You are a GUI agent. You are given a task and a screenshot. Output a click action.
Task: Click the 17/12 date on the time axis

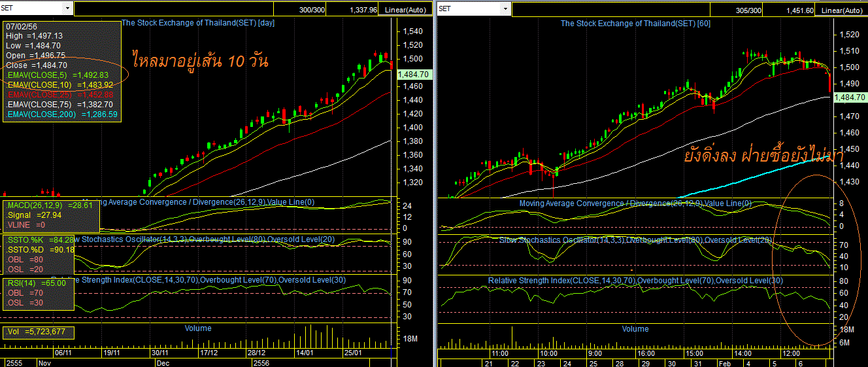click(x=209, y=353)
